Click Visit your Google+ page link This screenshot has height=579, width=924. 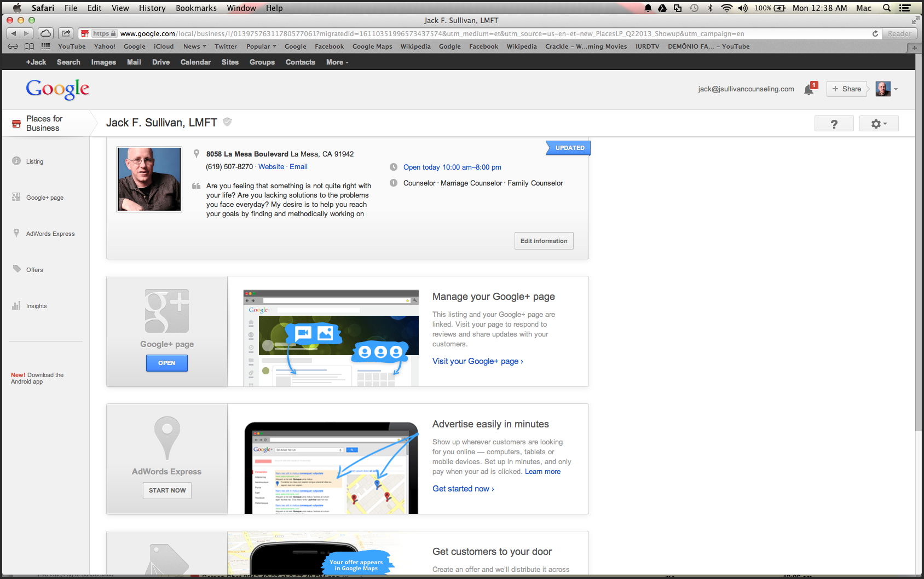[478, 361]
